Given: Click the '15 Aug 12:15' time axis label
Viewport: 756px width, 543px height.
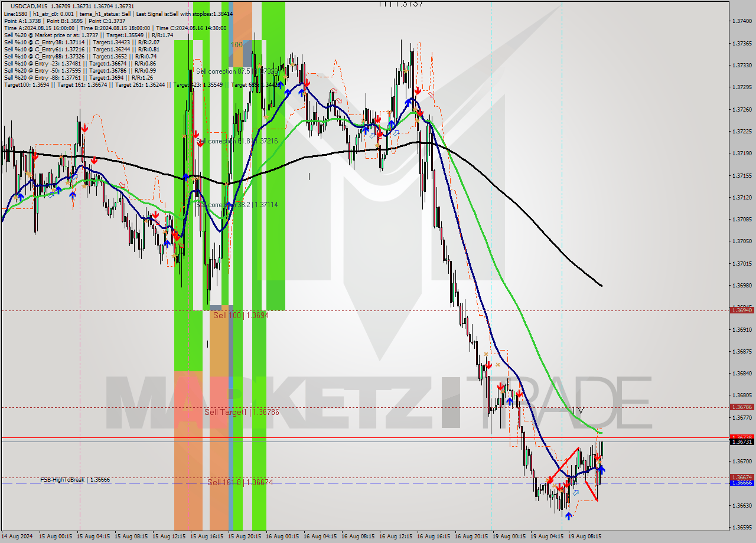Looking at the screenshot, I should click(x=169, y=537).
